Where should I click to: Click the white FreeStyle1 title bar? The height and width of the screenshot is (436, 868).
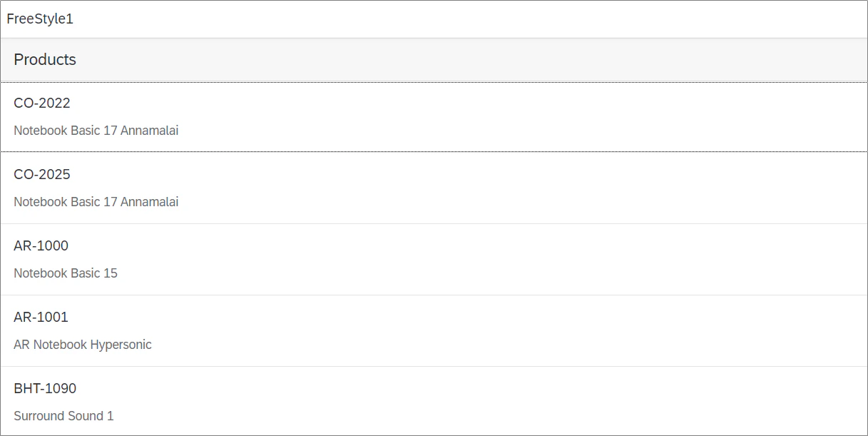pyautogui.click(x=434, y=19)
